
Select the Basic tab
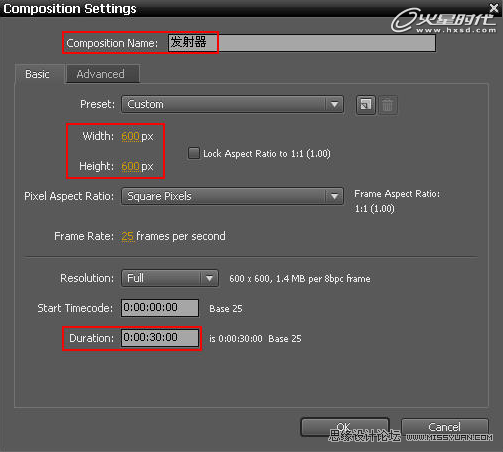pyautogui.click(x=38, y=74)
